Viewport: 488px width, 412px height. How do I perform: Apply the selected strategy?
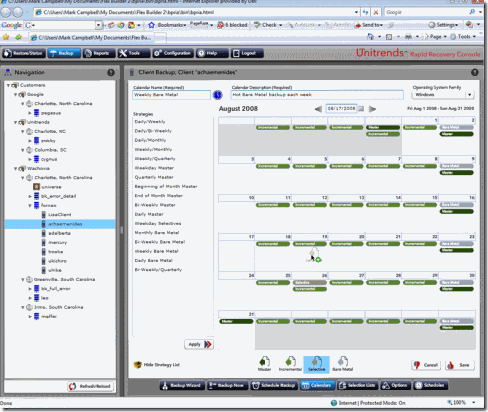199,344
